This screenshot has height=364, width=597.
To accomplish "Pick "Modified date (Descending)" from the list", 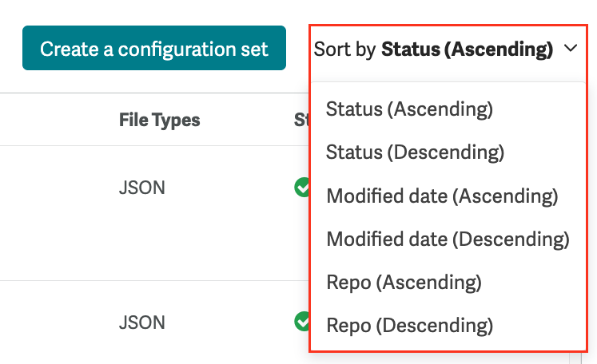I will coord(448,239).
